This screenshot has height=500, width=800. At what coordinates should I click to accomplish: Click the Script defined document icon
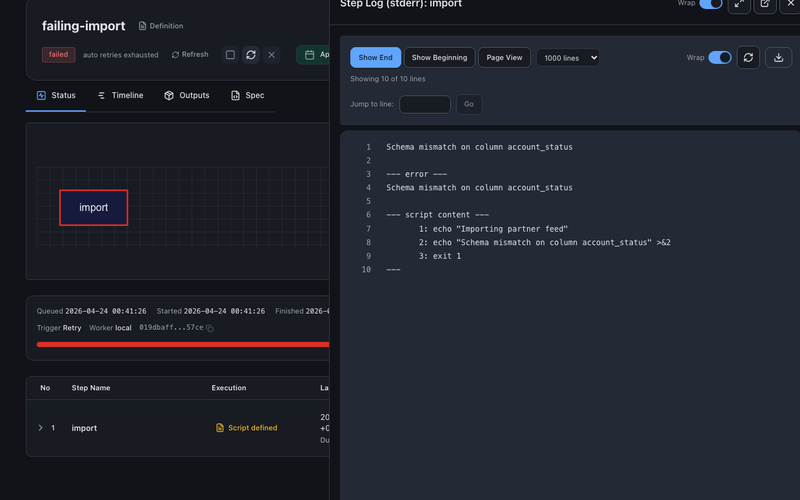[x=220, y=428]
